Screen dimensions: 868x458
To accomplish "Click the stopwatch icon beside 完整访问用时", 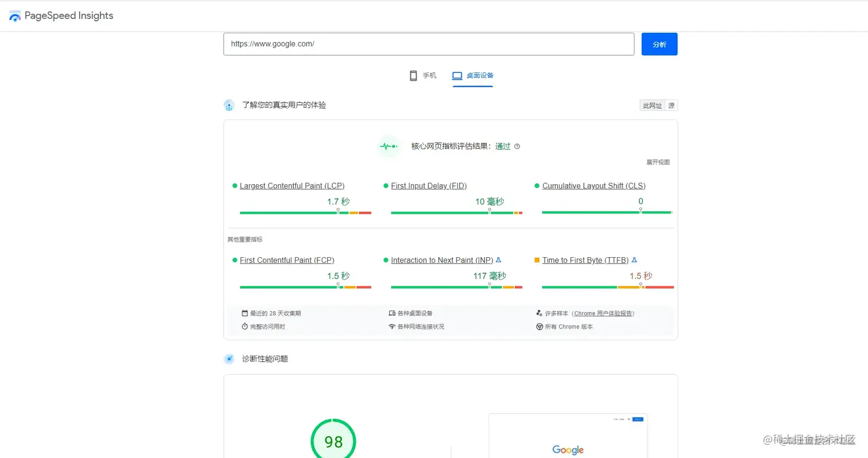I will pos(245,327).
